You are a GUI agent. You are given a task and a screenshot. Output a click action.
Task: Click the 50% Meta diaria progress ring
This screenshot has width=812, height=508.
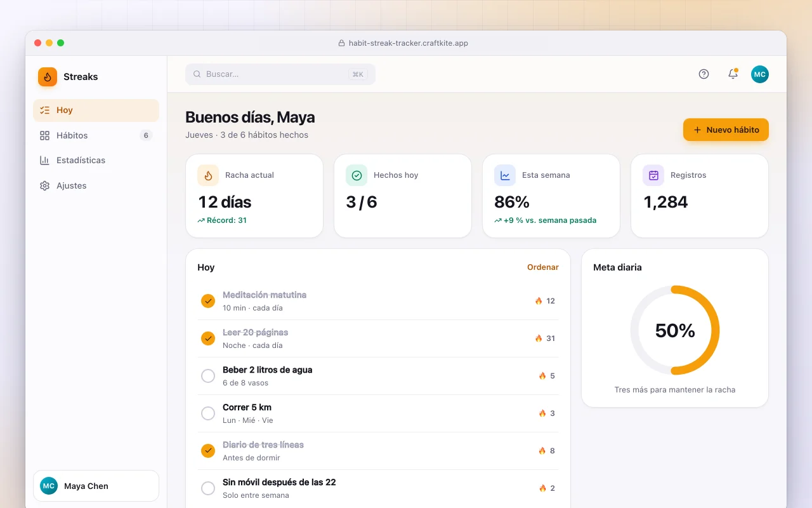point(675,330)
